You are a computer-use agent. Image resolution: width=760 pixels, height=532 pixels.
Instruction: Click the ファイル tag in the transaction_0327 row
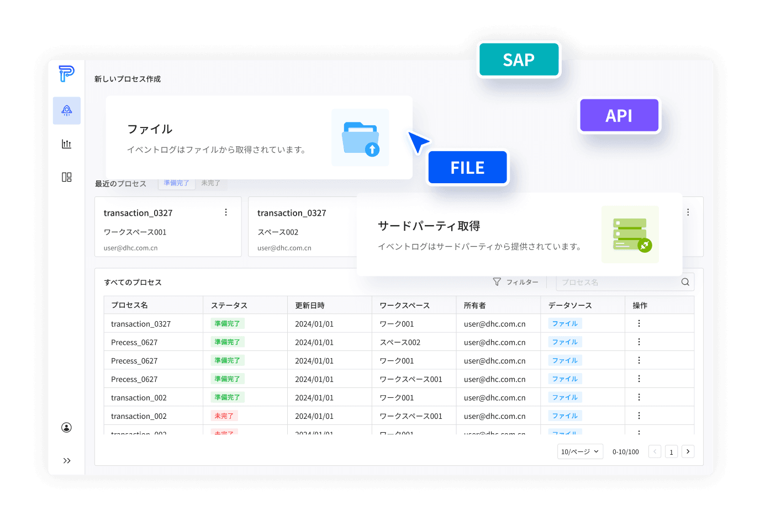565,323
